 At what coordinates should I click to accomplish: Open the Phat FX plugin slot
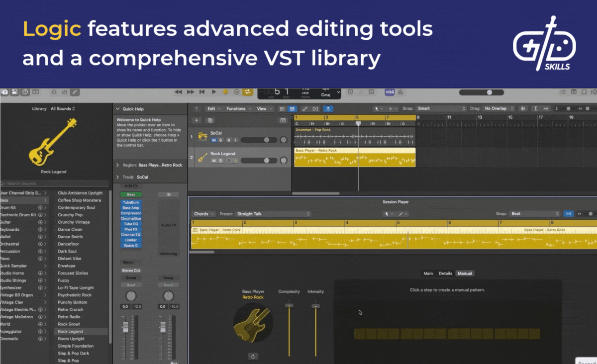pos(131,229)
